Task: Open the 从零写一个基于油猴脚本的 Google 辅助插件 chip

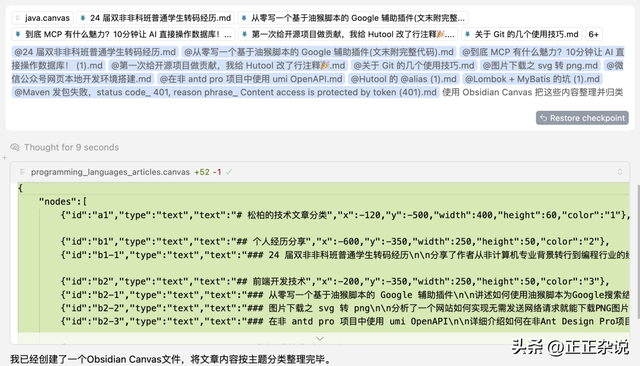Action: coord(353,18)
